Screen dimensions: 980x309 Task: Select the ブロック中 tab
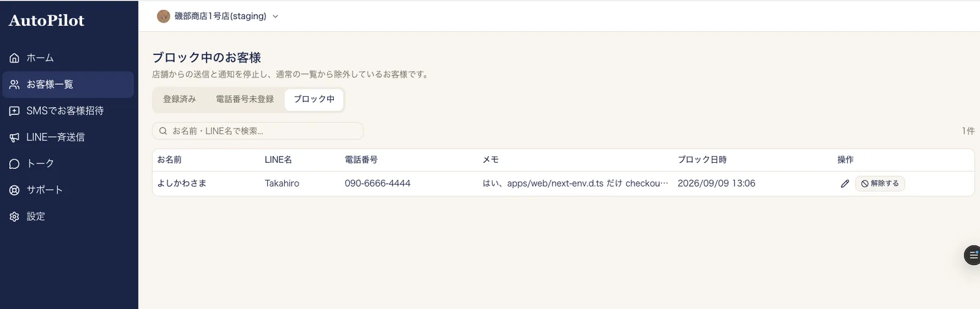tap(314, 99)
